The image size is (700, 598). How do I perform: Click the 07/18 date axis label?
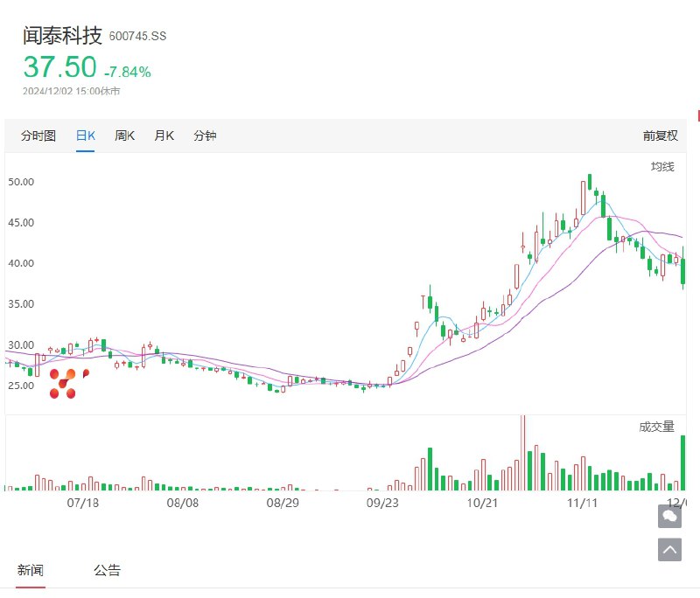tap(83, 503)
